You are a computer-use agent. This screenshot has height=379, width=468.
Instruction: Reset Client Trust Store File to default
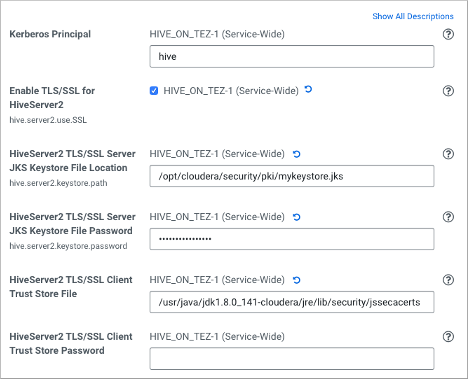coord(296,280)
